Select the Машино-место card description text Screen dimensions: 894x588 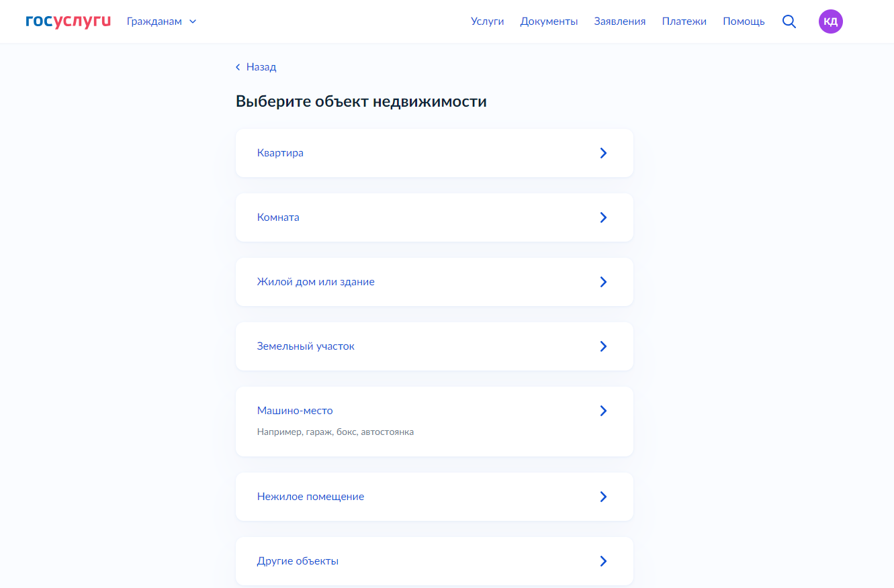[335, 432]
